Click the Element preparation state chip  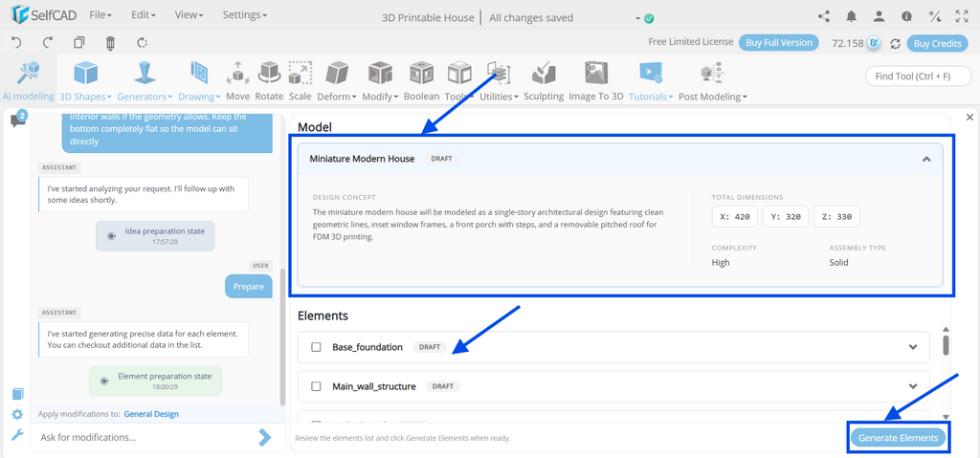[x=155, y=382]
